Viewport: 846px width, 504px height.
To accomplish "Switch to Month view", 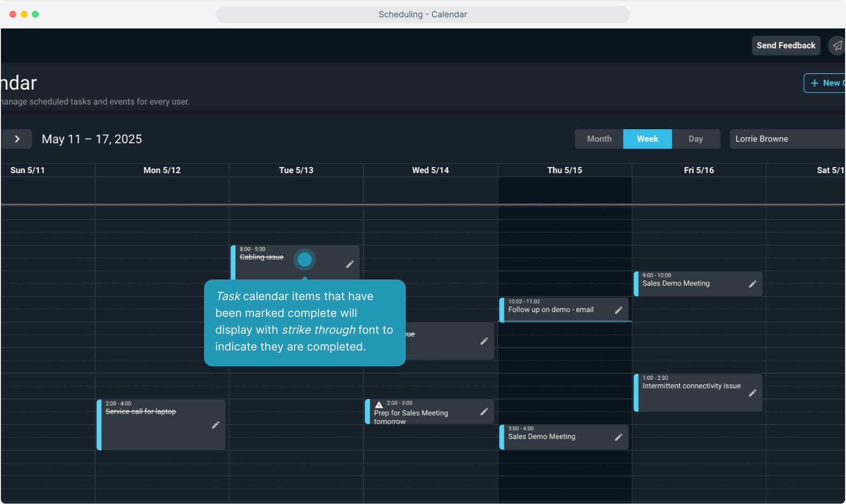I will pyautogui.click(x=599, y=139).
